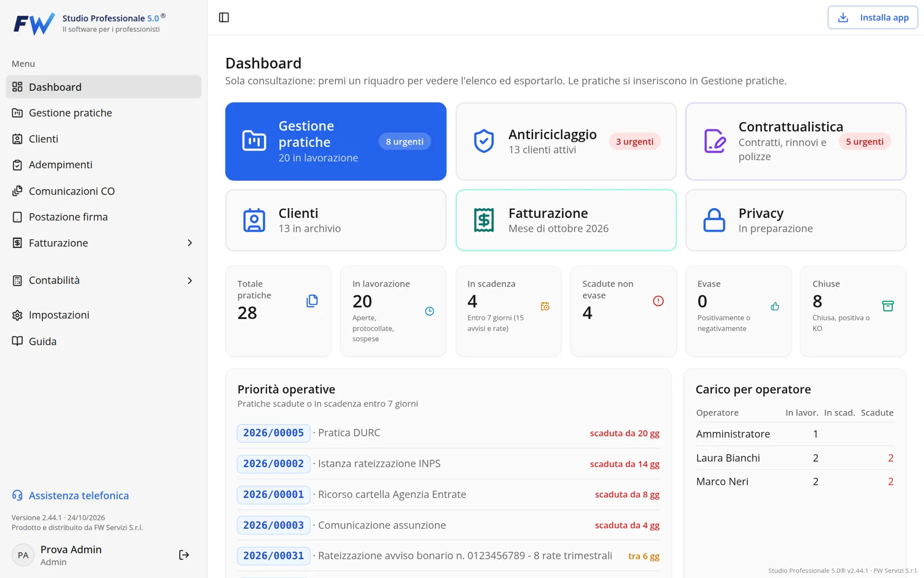This screenshot has height=578, width=924.
Task: Click the archive box icon in Chiuse tile
Action: coord(888,306)
